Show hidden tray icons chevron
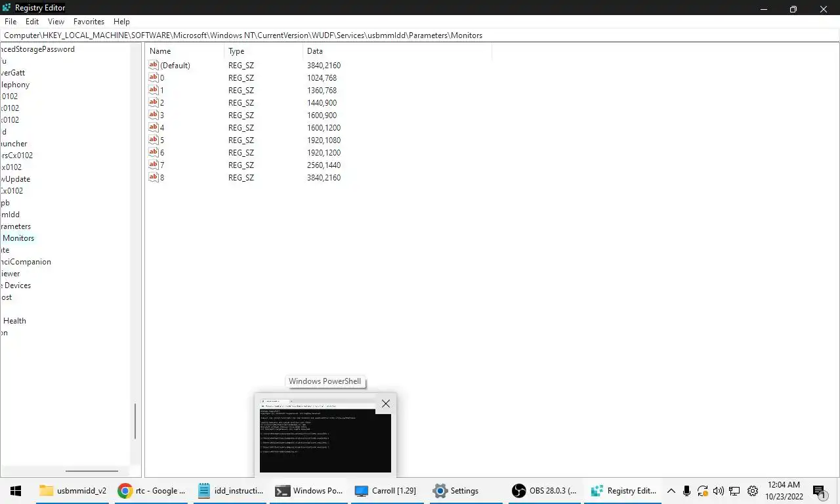 [671, 491]
